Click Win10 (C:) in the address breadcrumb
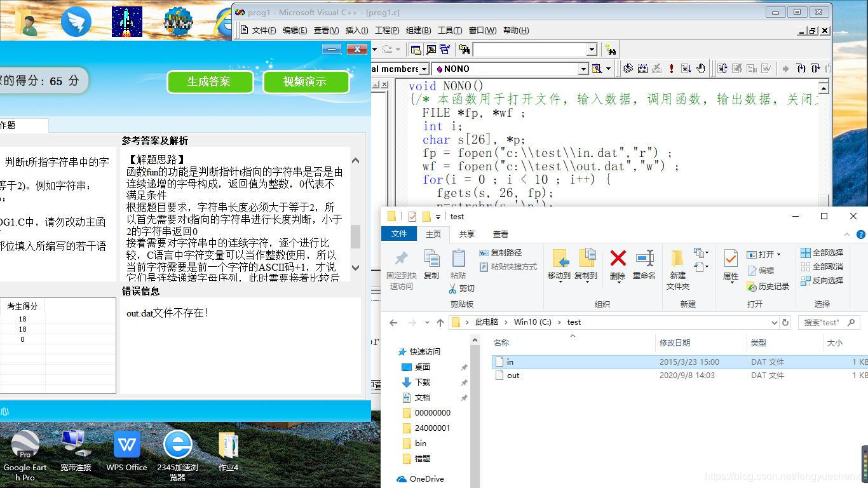This screenshot has height=488, width=868. pos(532,322)
